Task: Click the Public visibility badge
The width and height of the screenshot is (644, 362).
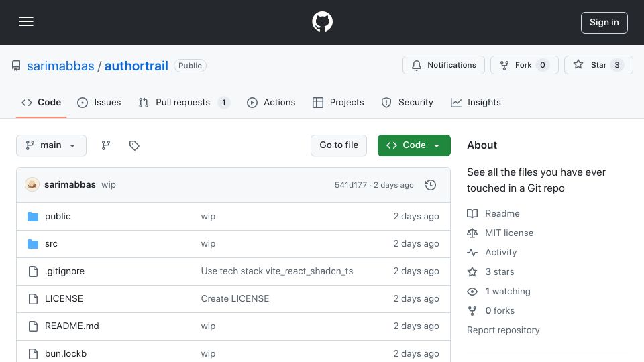Action: tap(190, 66)
